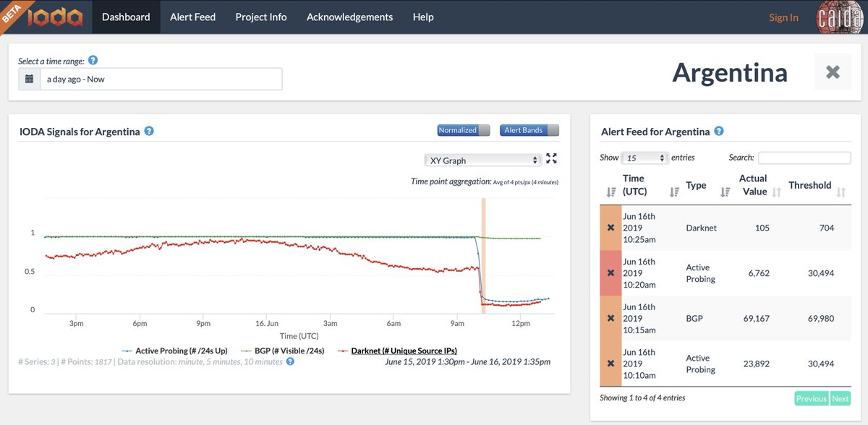Dismiss the Darknet alert with its X icon

click(609, 227)
